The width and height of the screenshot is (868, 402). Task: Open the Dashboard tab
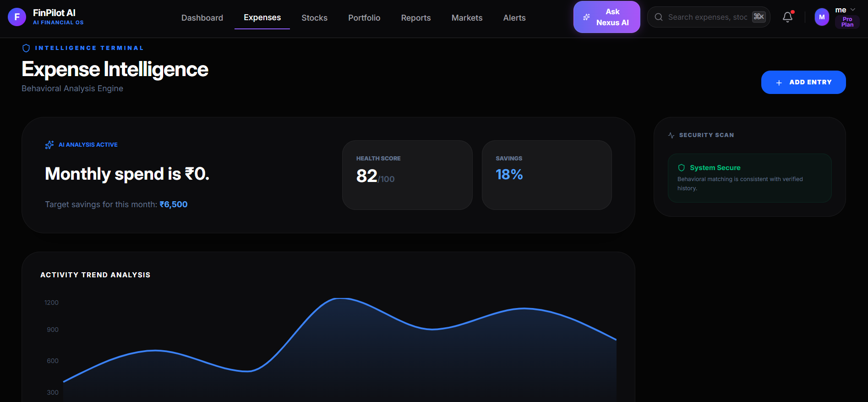[x=202, y=18]
